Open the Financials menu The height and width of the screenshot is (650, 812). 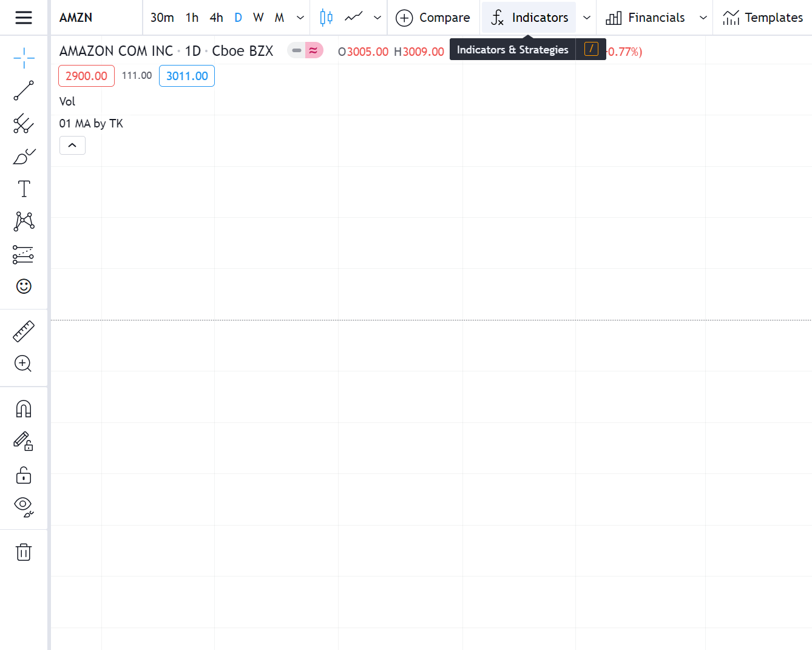(646, 18)
